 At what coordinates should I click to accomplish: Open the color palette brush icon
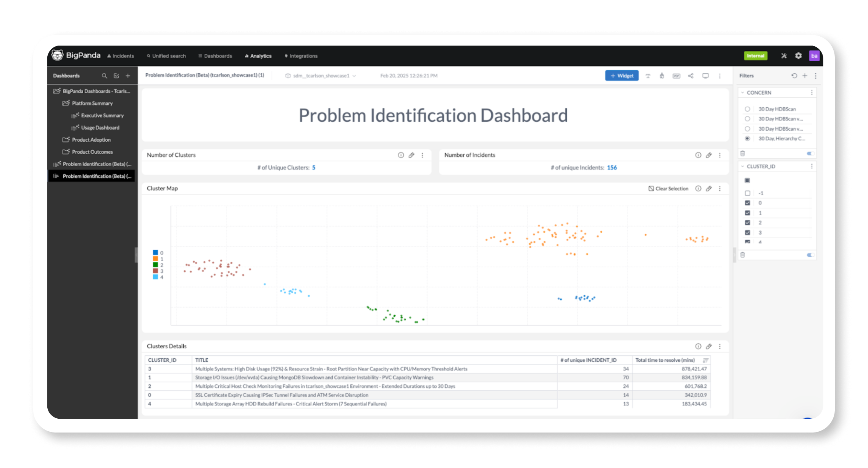pos(661,76)
